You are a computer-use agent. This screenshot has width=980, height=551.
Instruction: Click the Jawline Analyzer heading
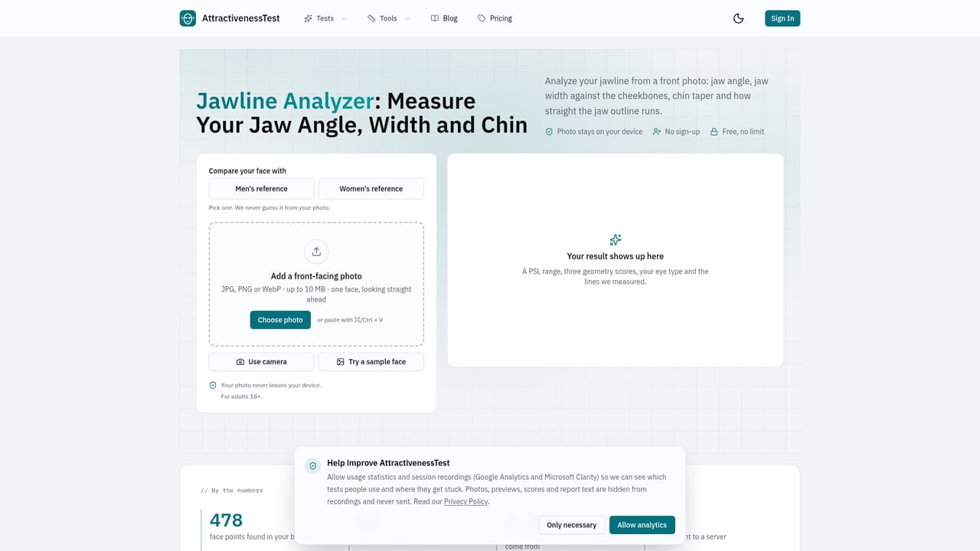pos(361,112)
